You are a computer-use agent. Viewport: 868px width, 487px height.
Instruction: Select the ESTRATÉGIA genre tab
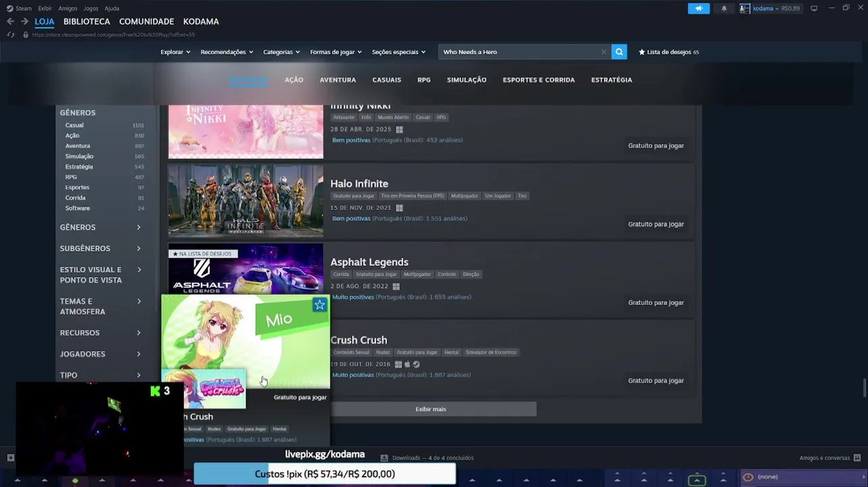(612, 80)
